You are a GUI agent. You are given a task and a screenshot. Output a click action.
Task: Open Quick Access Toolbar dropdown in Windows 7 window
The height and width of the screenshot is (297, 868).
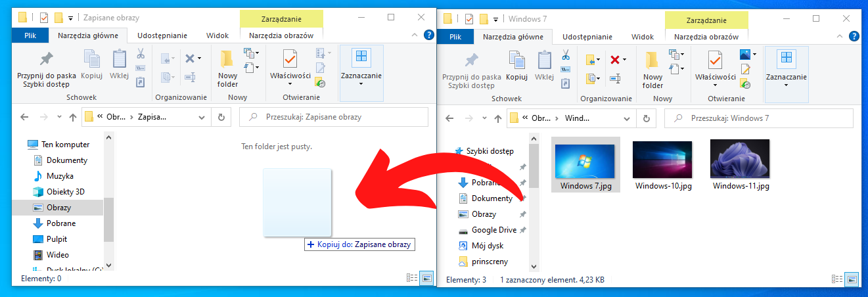(495, 18)
